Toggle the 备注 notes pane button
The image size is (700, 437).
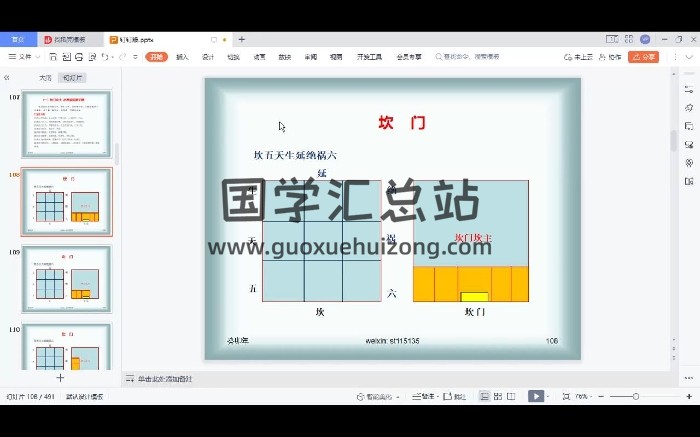click(x=424, y=396)
